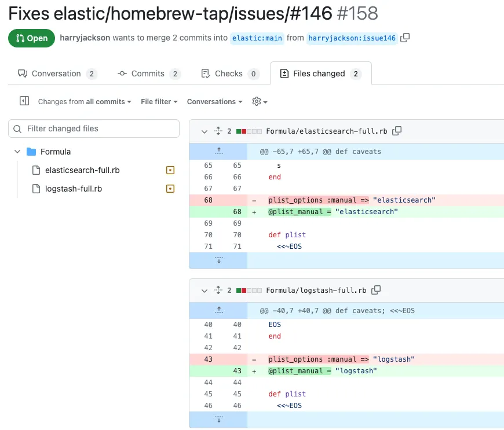Click the removed line plist_options :manual => "logstash"
504x430 pixels.
[341, 359]
